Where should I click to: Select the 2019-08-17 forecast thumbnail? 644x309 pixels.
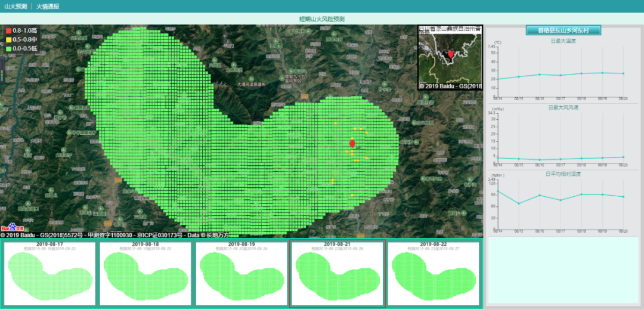pyautogui.click(x=50, y=273)
